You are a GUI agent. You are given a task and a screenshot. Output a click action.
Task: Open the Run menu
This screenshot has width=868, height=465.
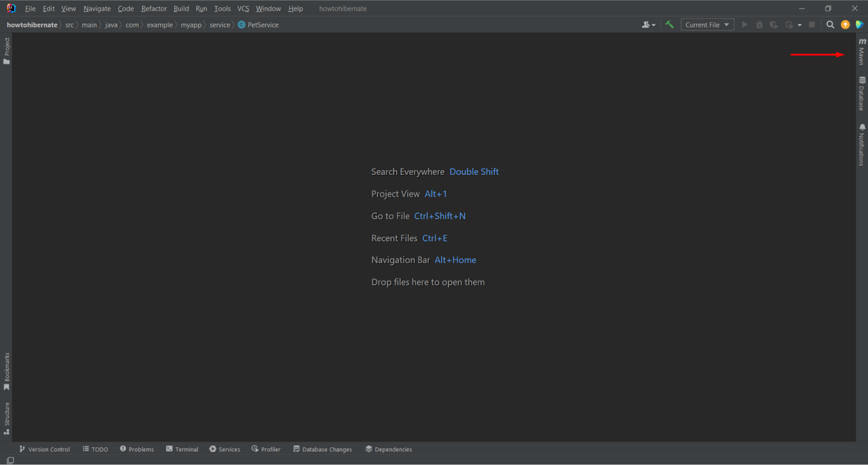(x=201, y=8)
